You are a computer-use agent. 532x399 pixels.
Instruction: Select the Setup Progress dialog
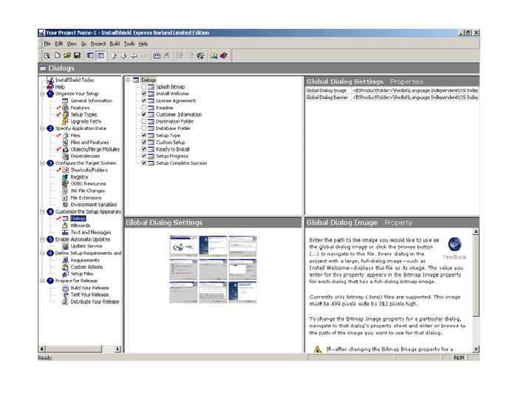[171, 156]
